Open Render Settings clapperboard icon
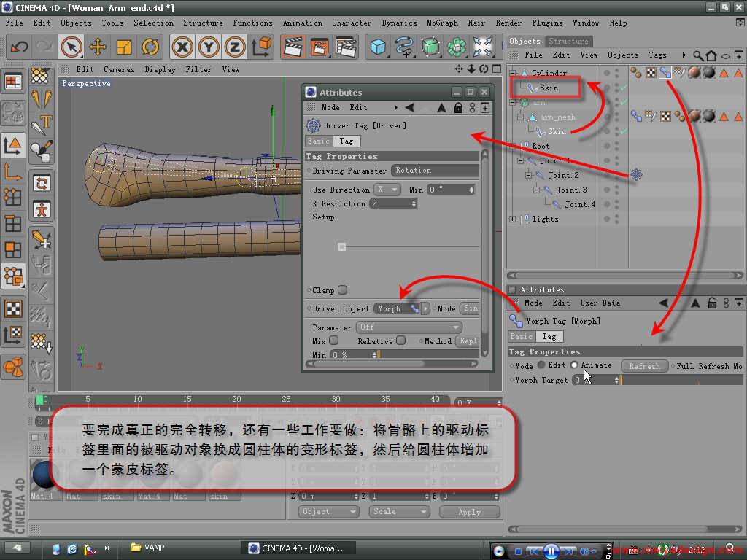The height and width of the screenshot is (560, 747). 347,47
